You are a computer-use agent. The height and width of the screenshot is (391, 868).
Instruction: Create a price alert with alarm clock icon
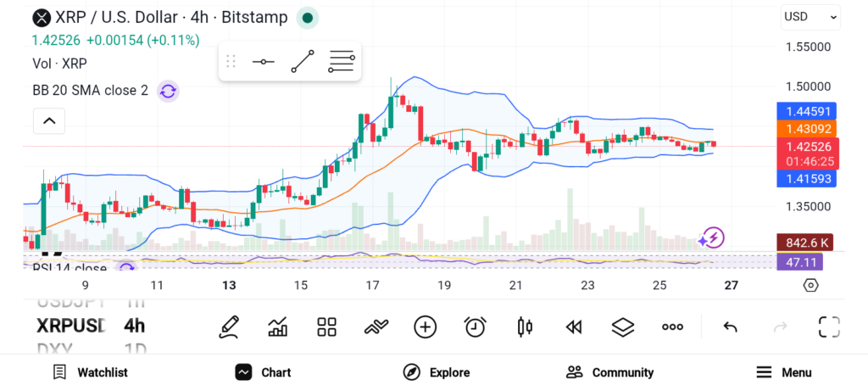(475, 327)
